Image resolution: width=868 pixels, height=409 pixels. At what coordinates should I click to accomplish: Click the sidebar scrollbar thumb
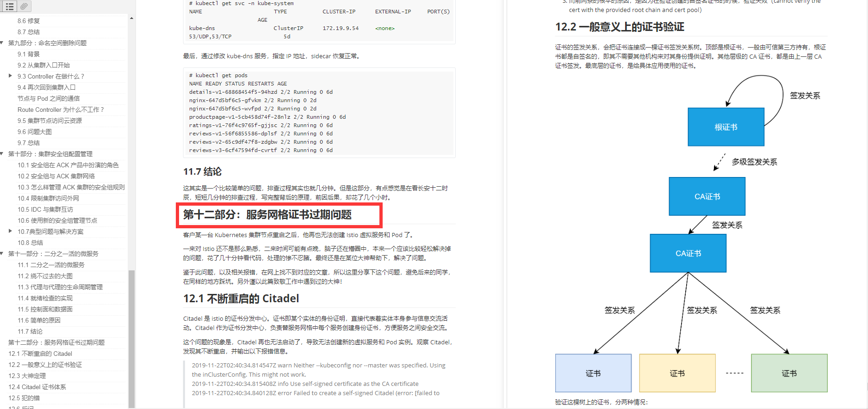click(x=131, y=339)
